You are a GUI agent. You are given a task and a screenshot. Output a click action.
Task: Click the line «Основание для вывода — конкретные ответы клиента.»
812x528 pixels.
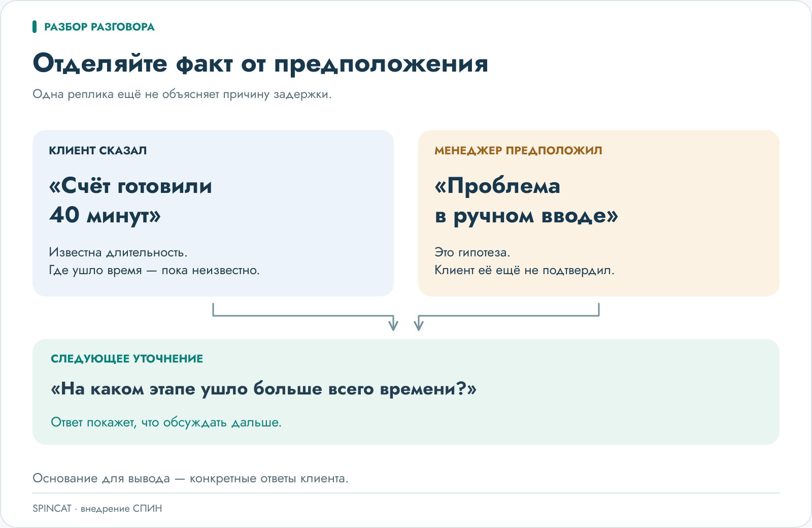pyautogui.click(x=190, y=478)
